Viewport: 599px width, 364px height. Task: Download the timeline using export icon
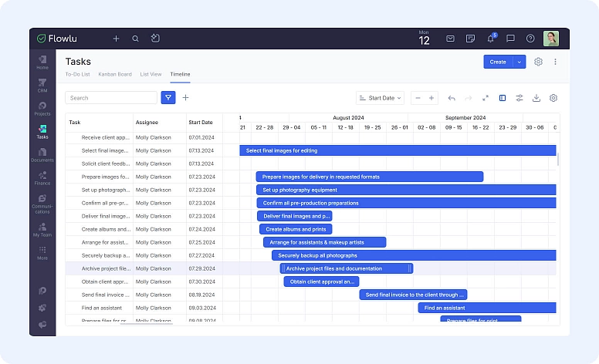click(536, 98)
